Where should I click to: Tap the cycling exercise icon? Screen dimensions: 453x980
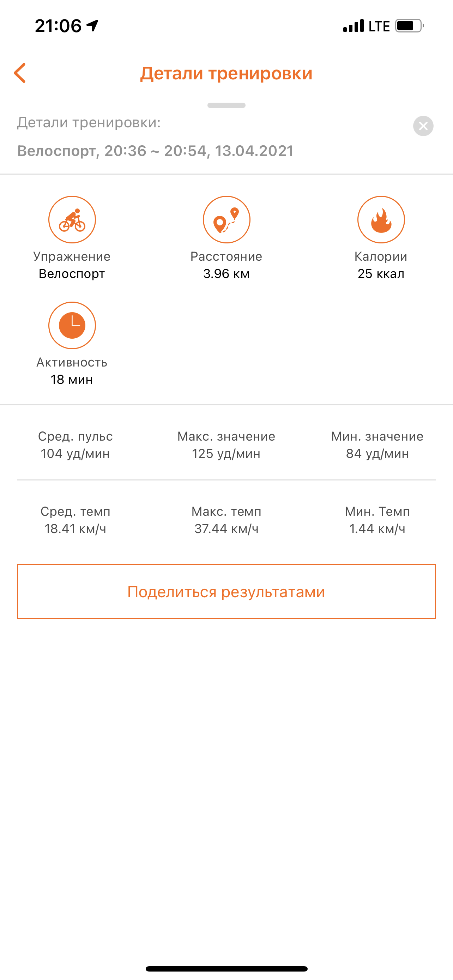click(x=72, y=219)
